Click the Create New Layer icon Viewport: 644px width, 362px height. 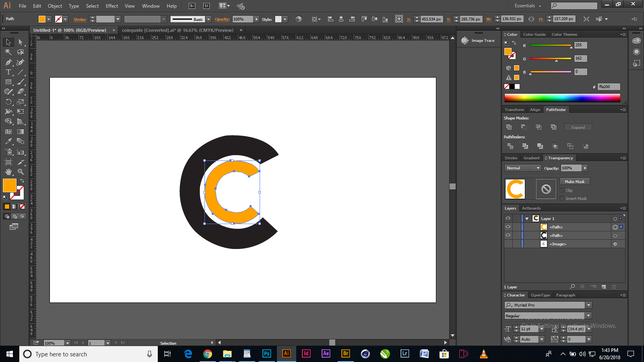click(x=604, y=287)
